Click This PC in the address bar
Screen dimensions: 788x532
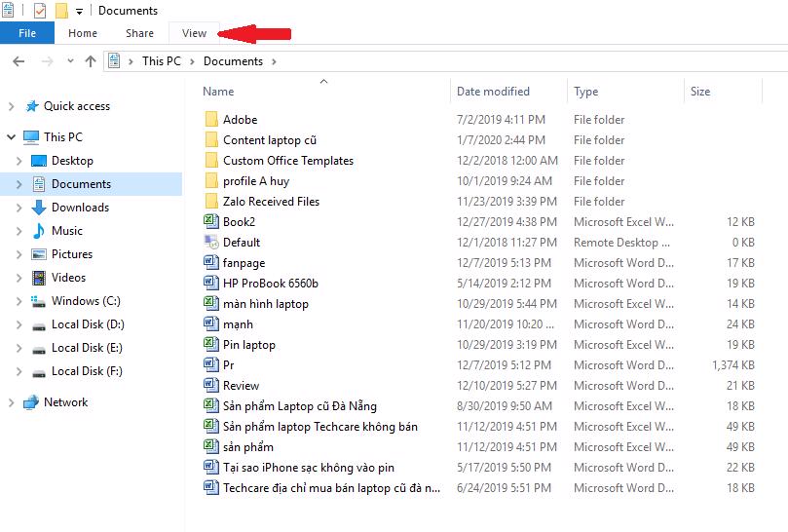[162, 60]
